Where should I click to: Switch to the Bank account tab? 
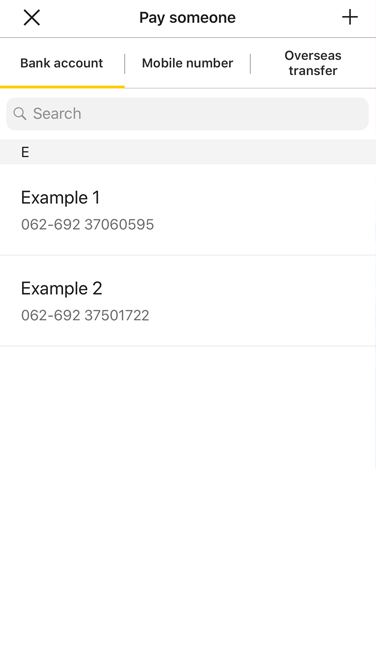pos(62,63)
